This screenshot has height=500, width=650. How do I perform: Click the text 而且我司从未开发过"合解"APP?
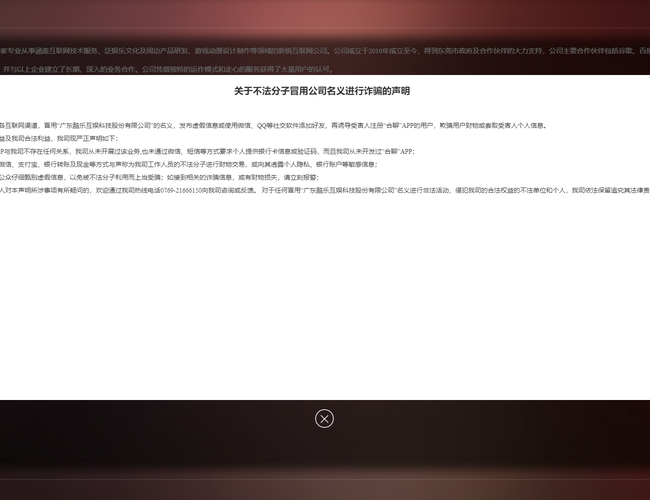click(x=369, y=151)
